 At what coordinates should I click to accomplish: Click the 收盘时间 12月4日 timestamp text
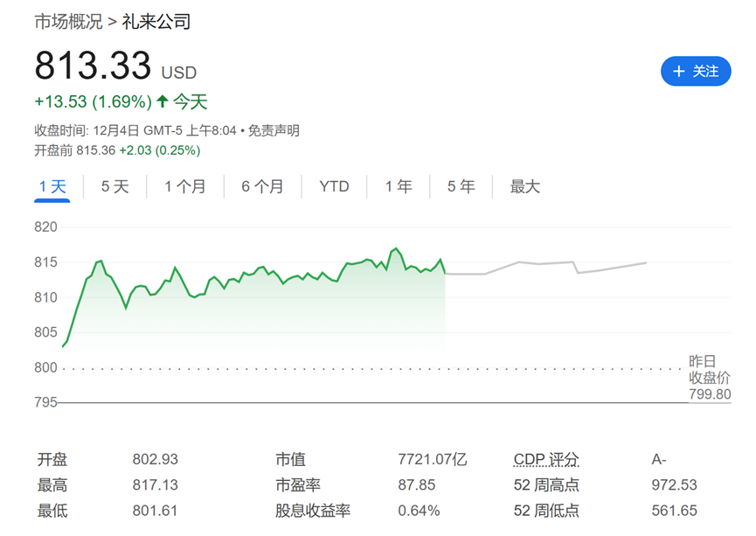pos(135,131)
